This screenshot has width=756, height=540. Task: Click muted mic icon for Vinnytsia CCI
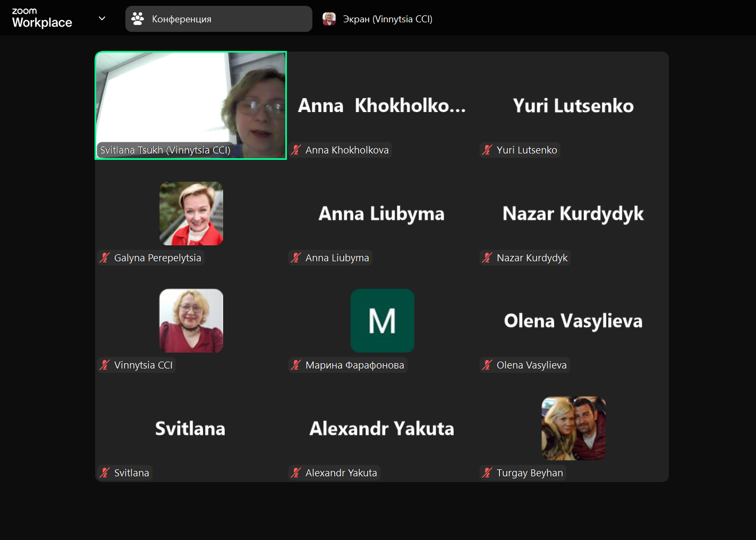[105, 365]
